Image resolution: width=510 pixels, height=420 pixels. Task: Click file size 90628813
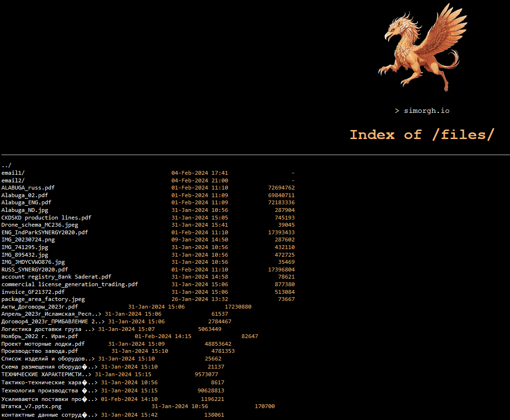211,390
